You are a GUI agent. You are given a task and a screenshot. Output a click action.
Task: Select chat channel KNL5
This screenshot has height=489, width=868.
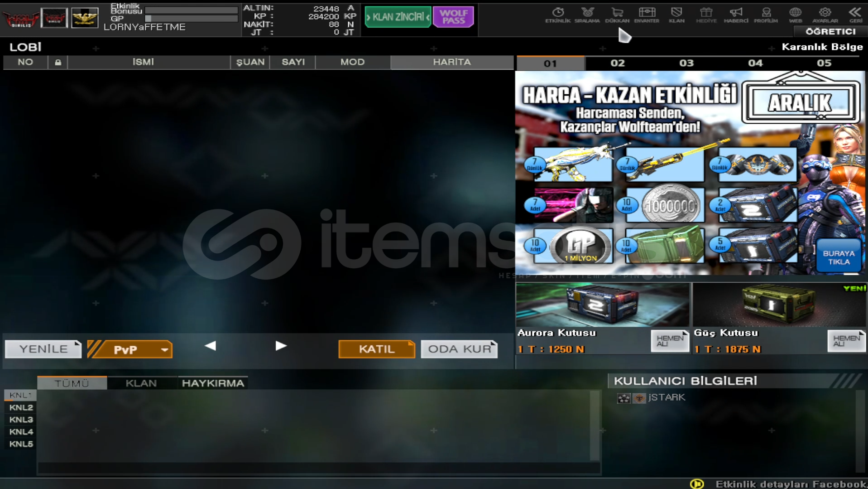tap(21, 444)
